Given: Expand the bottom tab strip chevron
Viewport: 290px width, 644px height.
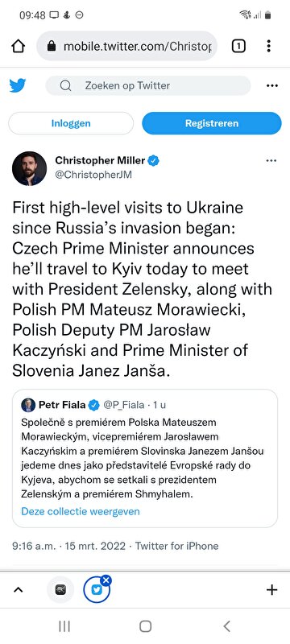Looking at the screenshot, I should click(x=18, y=590).
